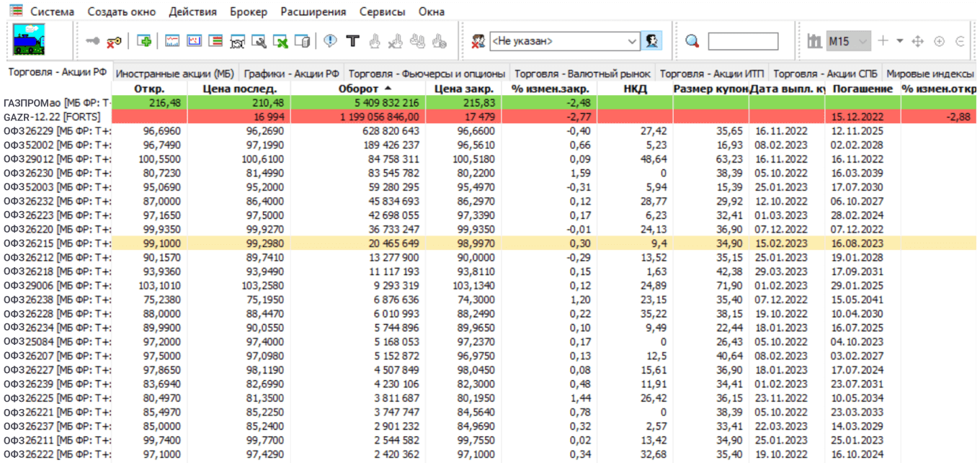Open the <Не указан> client dropdown
This screenshot has width=980, height=463.
(x=632, y=41)
